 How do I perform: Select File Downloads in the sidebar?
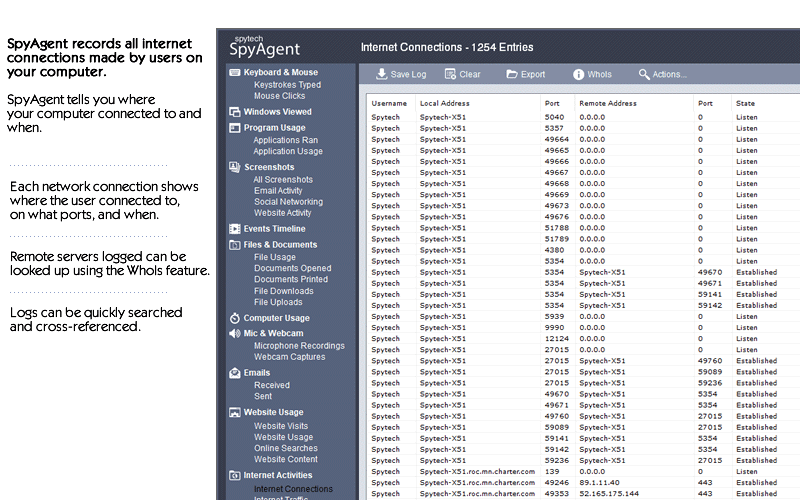[x=283, y=291]
